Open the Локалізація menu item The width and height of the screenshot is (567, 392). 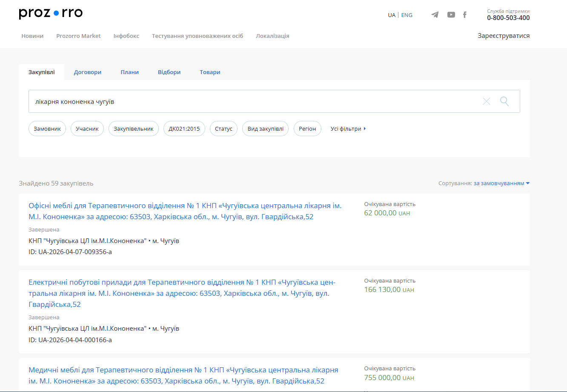pos(272,36)
